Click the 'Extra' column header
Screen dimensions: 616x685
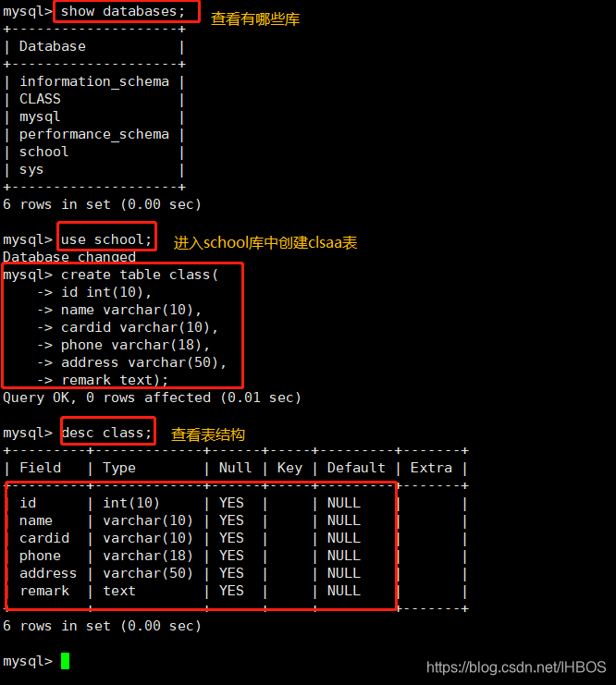pyautogui.click(x=431, y=468)
